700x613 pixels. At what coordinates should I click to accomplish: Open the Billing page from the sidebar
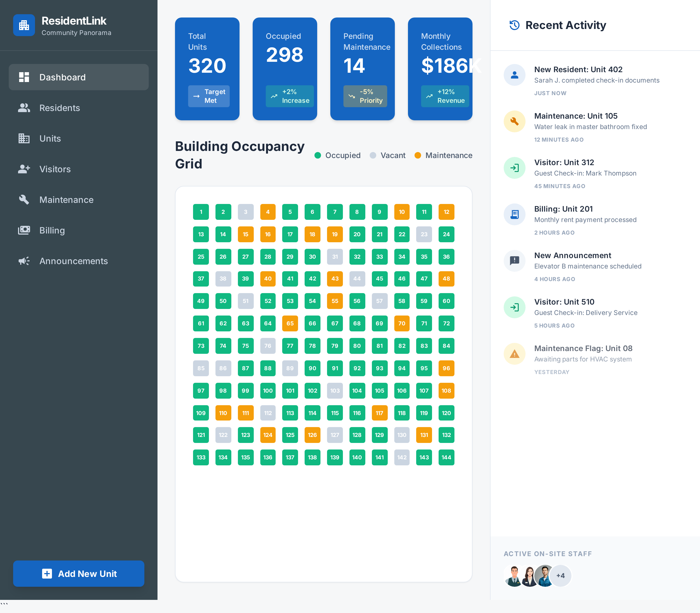(x=52, y=230)
